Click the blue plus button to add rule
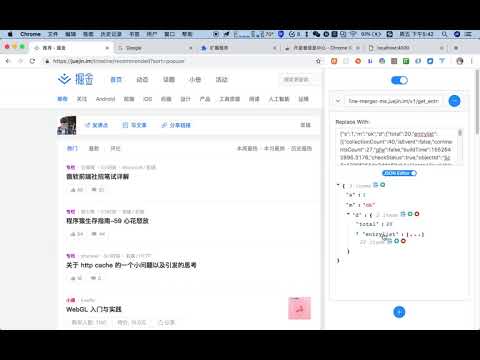Image resolution: width=480 pixels, height=360 pixels. (399, 312)
